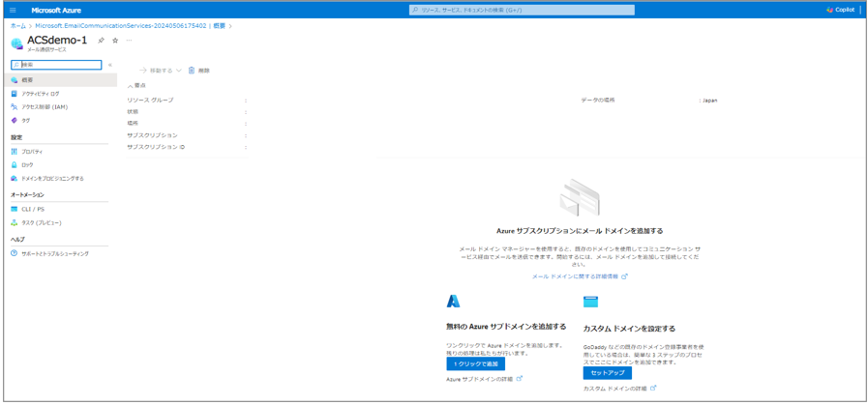Click the データの場所 label
This screenshot has height=405, width=868.
pos(598,101)
